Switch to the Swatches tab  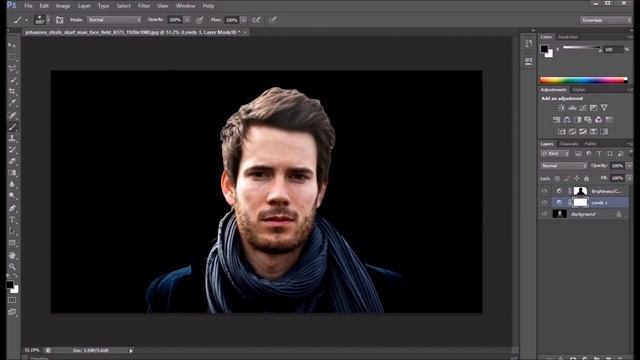[x=568, y=37]
